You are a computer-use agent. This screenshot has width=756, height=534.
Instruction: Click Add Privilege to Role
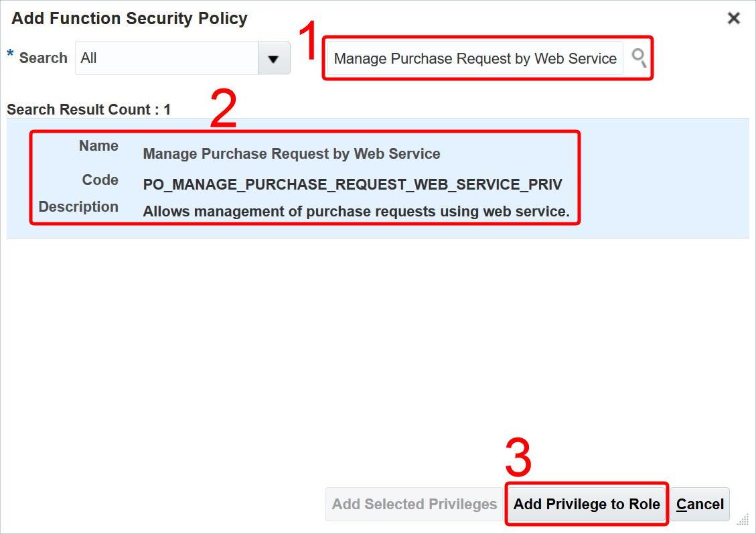pos(586,504)
